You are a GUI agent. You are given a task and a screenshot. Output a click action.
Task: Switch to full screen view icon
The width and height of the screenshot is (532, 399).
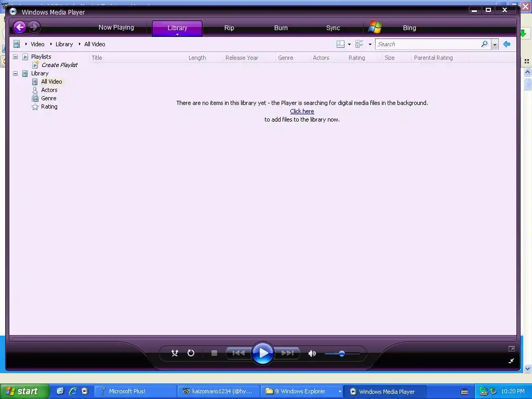512,349
